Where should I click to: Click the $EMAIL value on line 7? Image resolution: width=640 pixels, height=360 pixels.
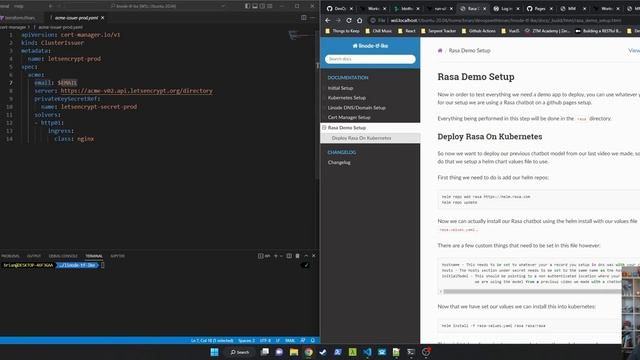pyautogui.click(x=67, y=83)
